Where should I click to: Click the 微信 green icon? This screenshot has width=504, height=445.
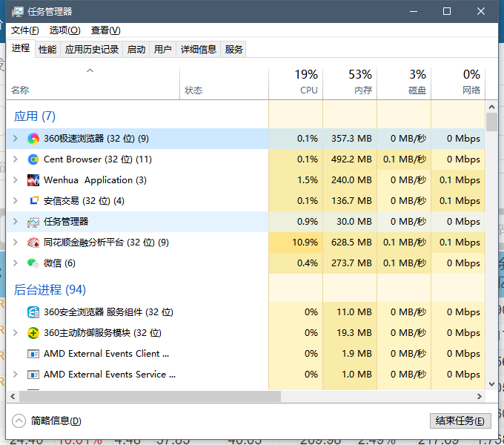point(33,263)
